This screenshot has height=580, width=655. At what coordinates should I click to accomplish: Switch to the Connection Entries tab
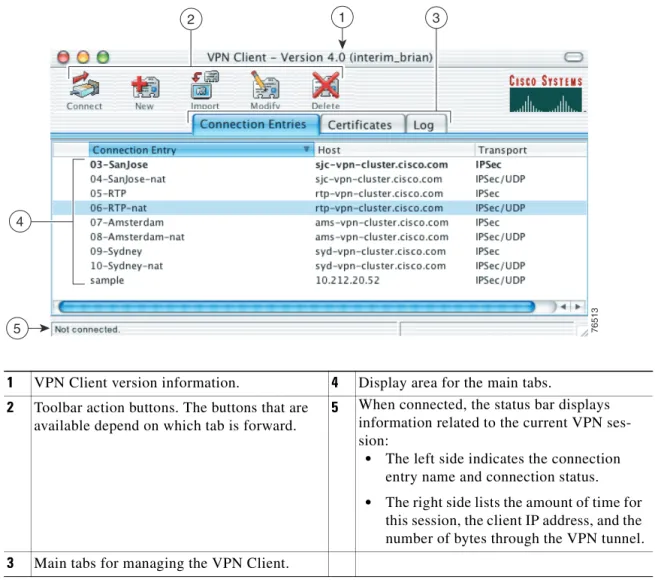[255, 125]
